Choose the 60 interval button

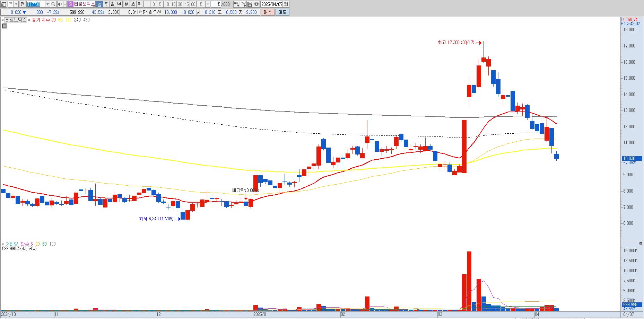coord(193,4)
